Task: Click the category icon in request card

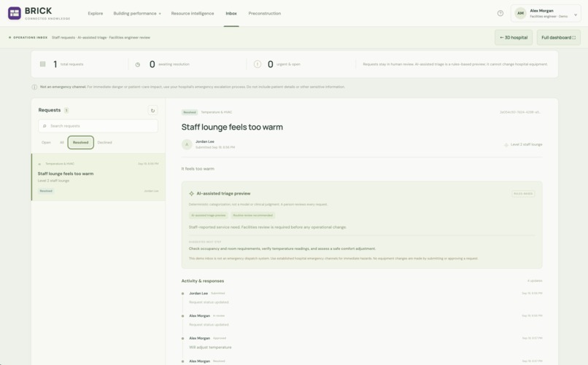Action: (39, 164)
